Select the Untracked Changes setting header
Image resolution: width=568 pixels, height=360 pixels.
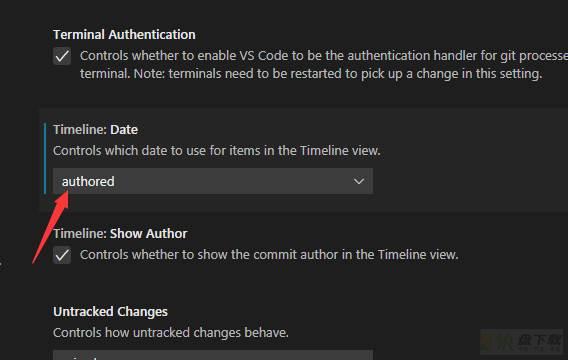click(x=110, y=312)
